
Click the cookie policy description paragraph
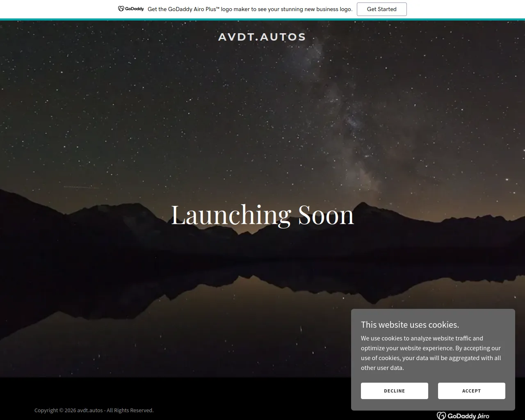coord(431,353)
